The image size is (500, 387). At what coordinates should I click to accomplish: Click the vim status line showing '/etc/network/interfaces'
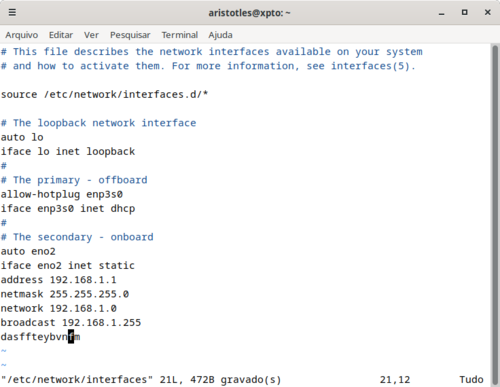[141, 380]
